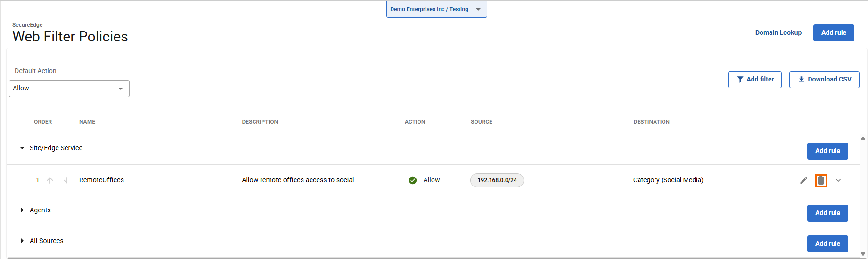The width and height of the screenshot is (868, 259).
Task: Download the policies as CSV
Action: pos(824,80)
